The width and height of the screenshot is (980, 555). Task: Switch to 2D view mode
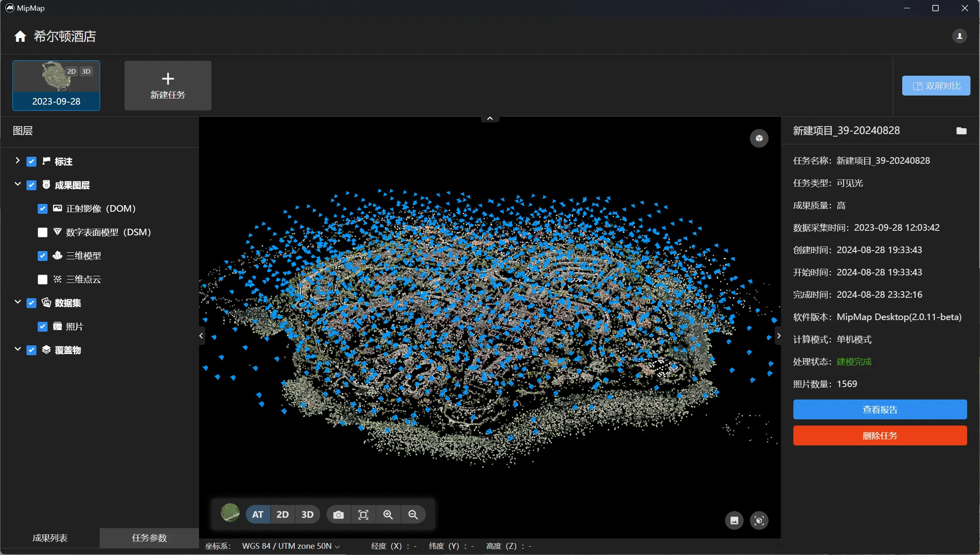point(282,514)
